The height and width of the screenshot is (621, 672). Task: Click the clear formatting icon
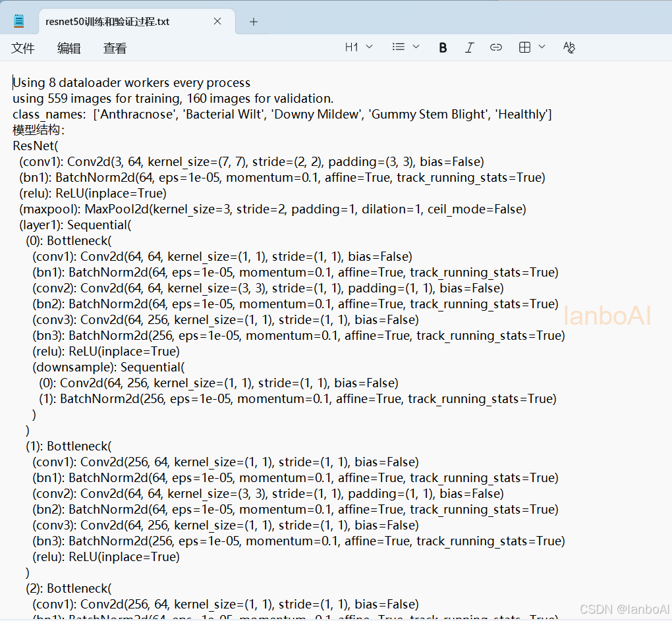coord(569,47)
